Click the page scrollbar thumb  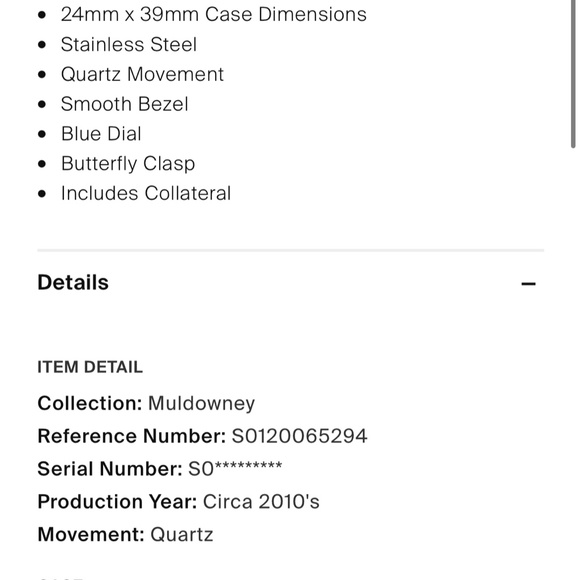pos(573,74)
